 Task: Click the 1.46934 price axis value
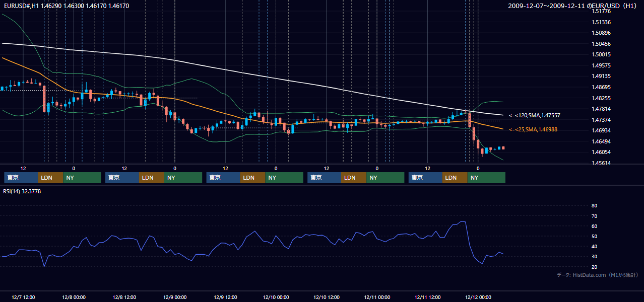point(601,130)
